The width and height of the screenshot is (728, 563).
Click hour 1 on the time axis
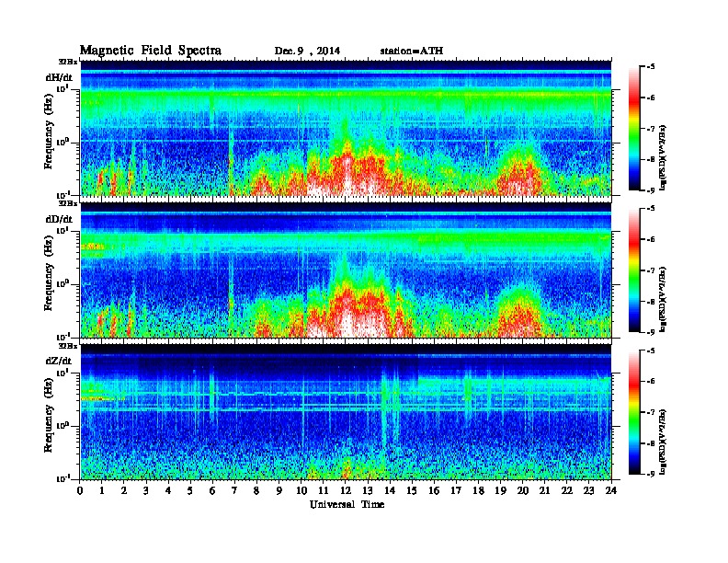point(102,490)
